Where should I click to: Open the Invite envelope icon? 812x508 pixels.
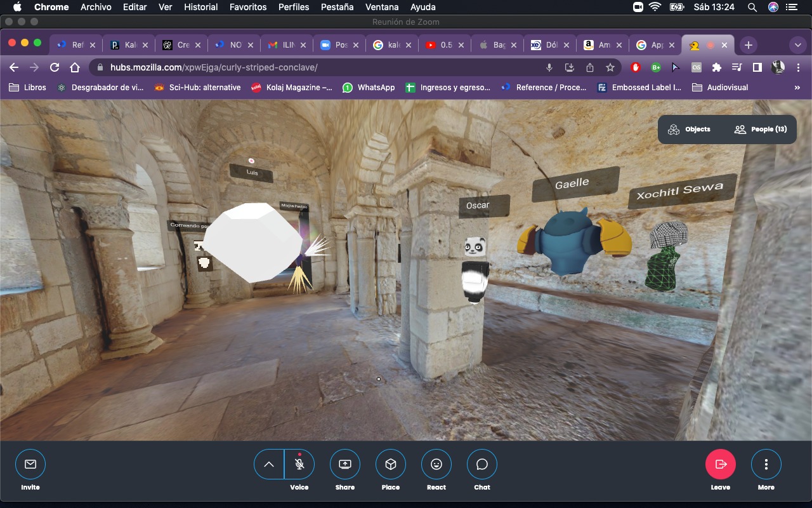tap(30, 464)
